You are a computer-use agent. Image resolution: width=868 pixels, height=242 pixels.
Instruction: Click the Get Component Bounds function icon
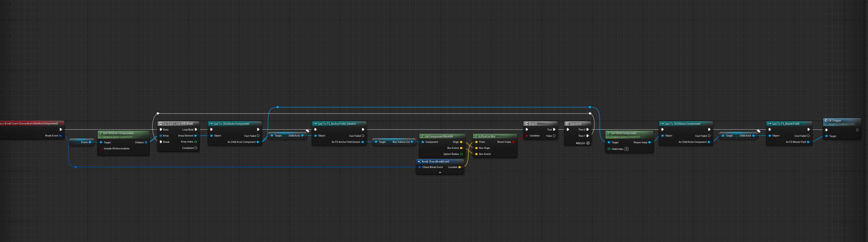(422, 136)
